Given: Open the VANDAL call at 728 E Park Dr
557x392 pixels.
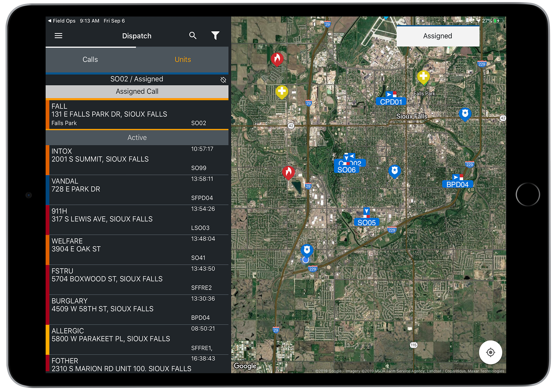Looking at the screenshot, I should (137, 189).
